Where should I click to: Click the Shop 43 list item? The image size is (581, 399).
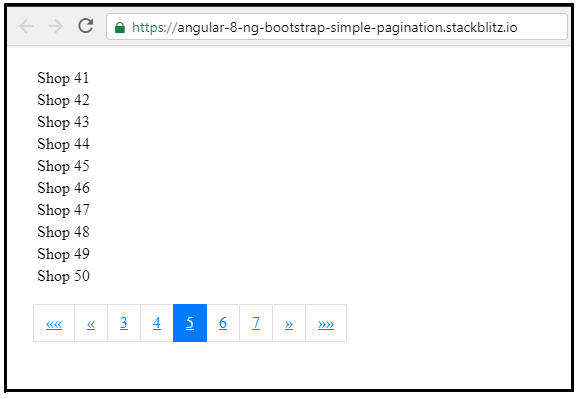click(x=63, y=122)
